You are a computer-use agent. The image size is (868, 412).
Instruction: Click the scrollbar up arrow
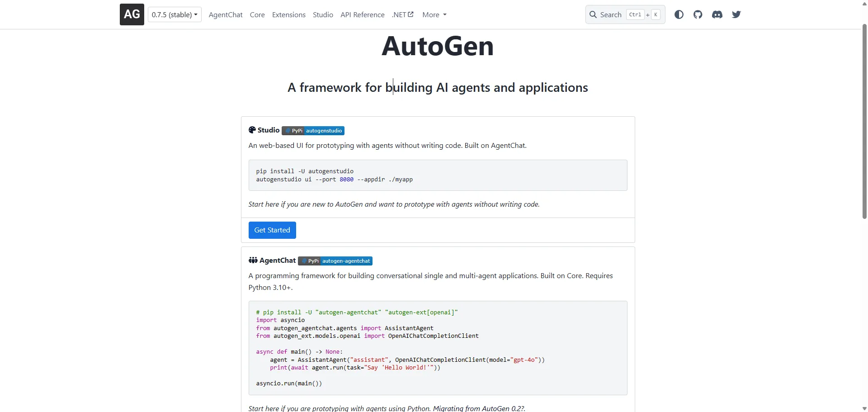(864, 3)
